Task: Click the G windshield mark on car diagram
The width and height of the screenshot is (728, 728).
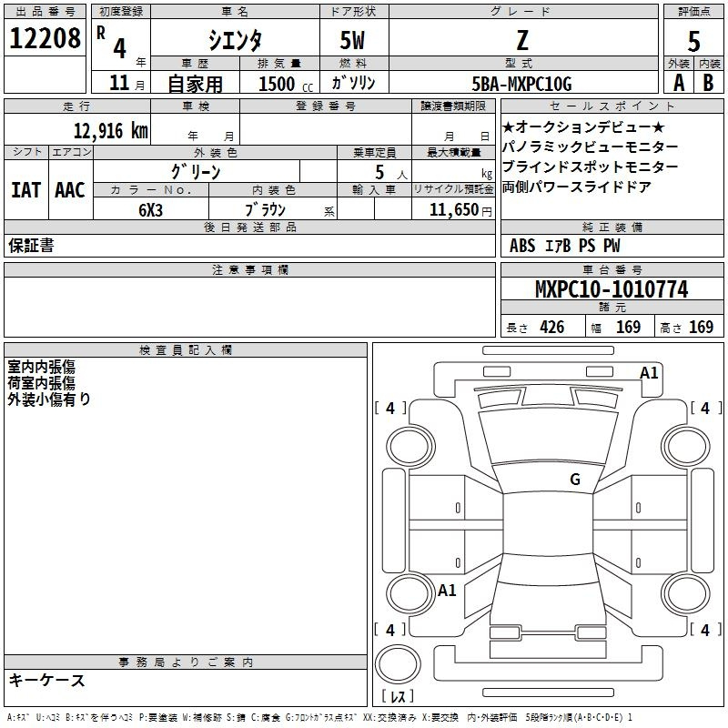Action: 574,480
